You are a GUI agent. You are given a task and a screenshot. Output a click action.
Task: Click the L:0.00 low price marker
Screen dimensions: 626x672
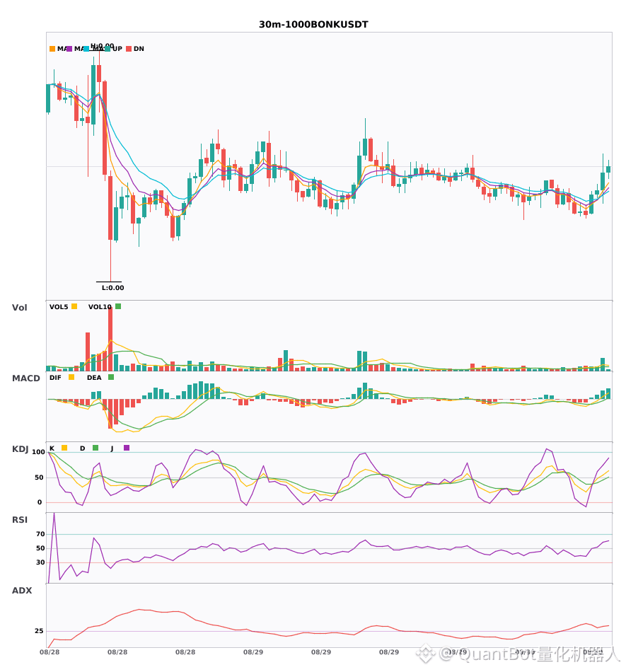tap(112, 288)
